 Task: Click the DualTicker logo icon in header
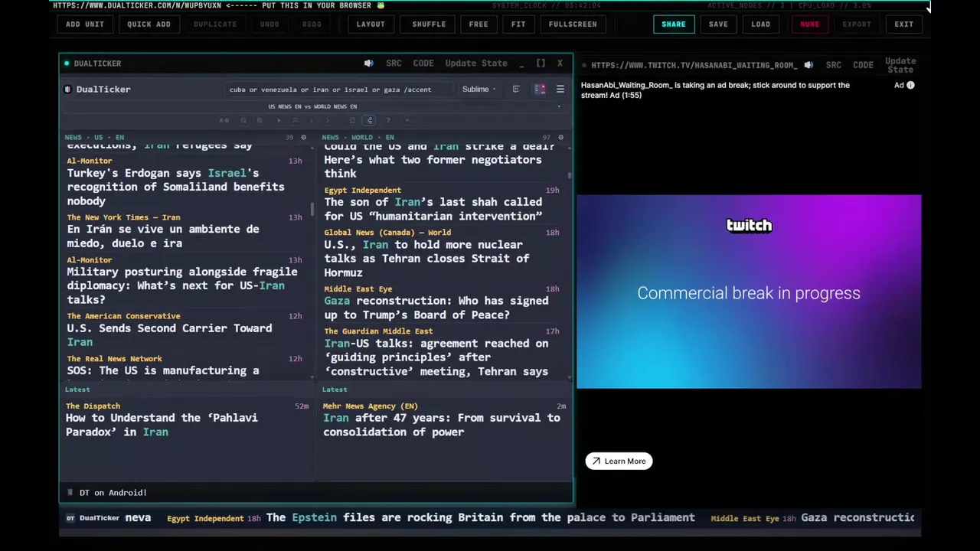coord(69,90)
